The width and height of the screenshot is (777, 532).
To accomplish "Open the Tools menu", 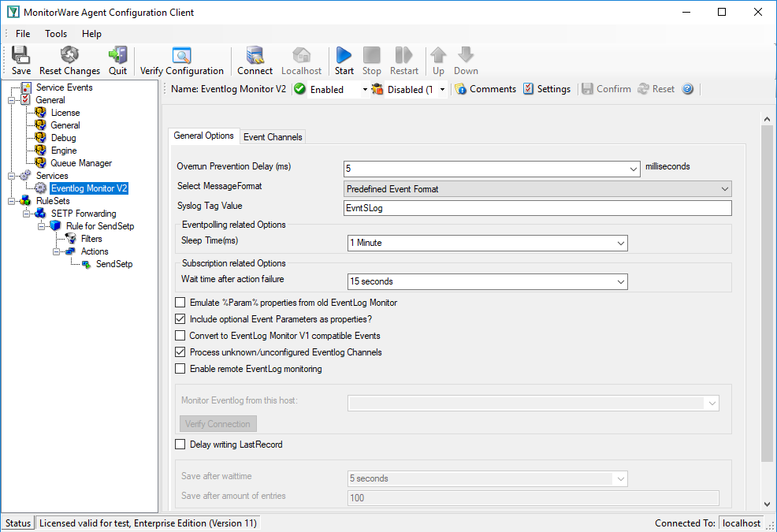I will pos(55,34).
